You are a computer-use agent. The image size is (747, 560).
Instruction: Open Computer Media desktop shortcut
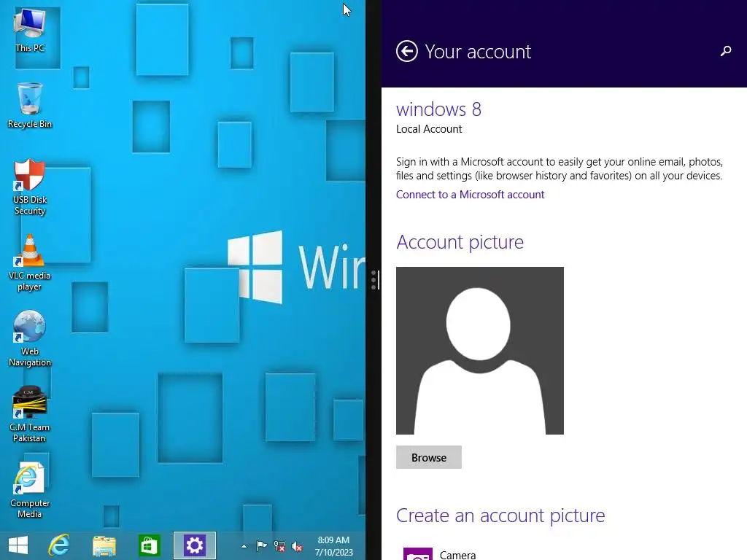point(29,490)
